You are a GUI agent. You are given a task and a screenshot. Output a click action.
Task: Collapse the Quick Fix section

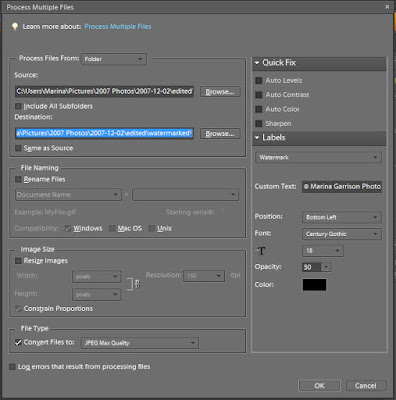(x=257, y=63)
